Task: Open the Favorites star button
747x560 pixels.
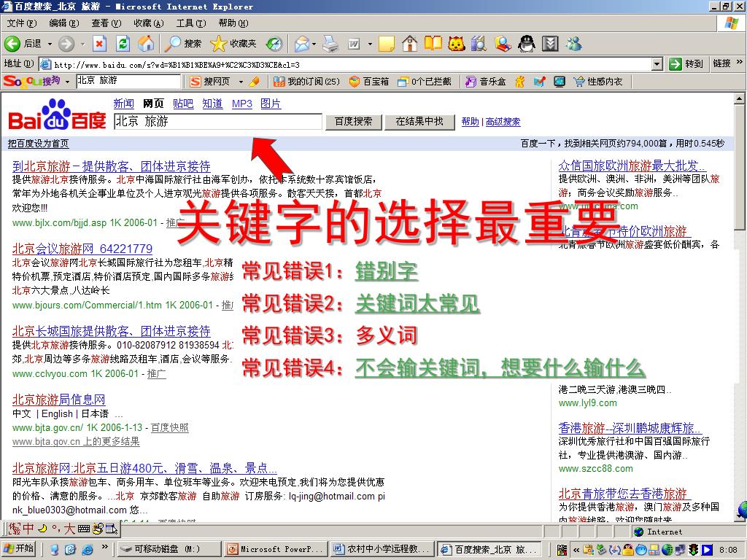Action: click(233, 44)
